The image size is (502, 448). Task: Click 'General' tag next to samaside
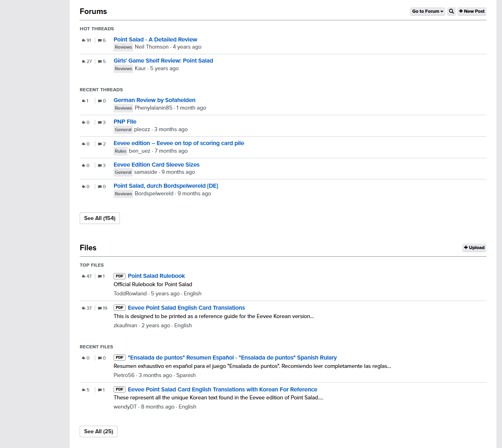[123, 173]
